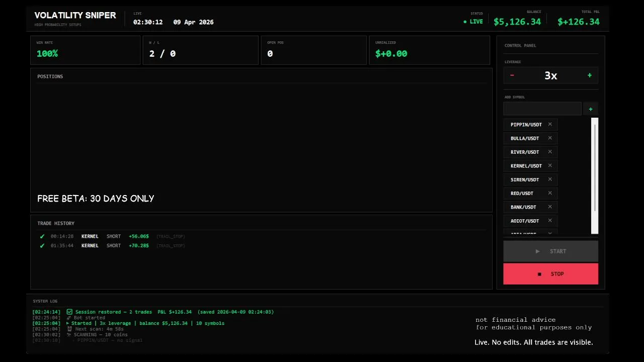This screenshot has width=644, height=362.
Task: Click the VOLATILITY SNIPER title
Action: click(x=75, y=16)
